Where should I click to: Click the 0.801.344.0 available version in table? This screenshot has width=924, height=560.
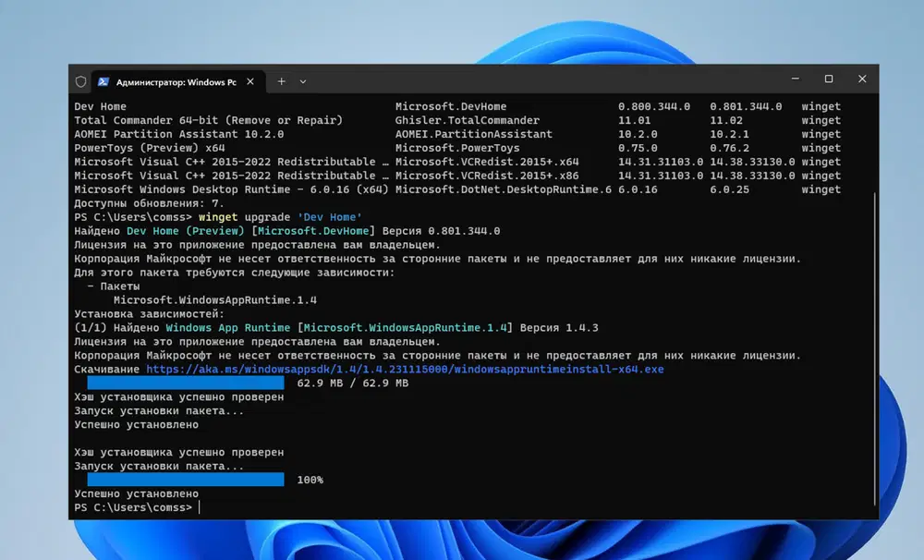(x=746, y=106)
